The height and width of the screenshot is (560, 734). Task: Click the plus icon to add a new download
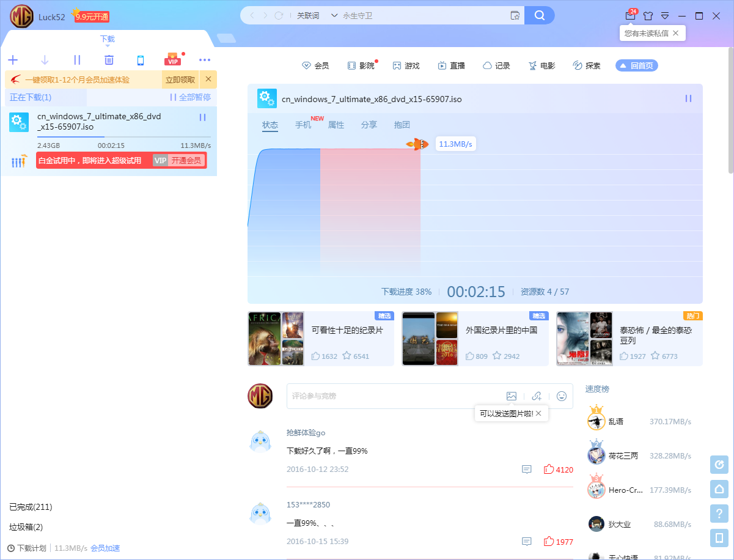[13, 60]
